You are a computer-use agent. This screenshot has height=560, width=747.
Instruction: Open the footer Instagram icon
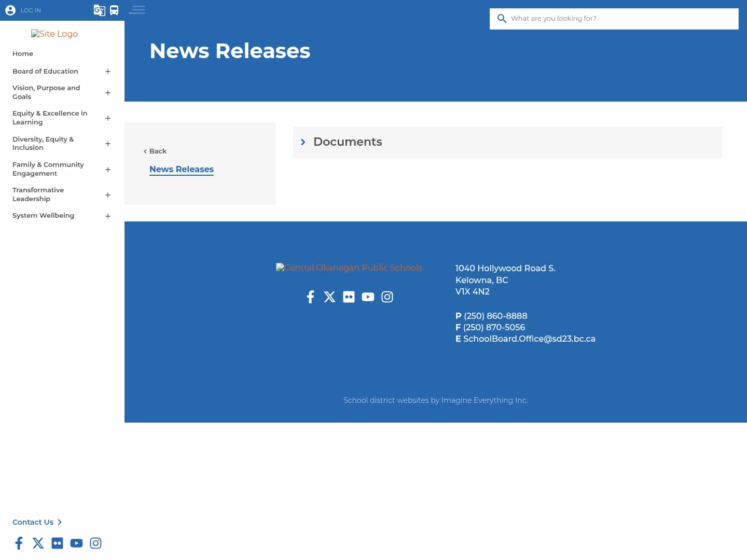[387, 297]
